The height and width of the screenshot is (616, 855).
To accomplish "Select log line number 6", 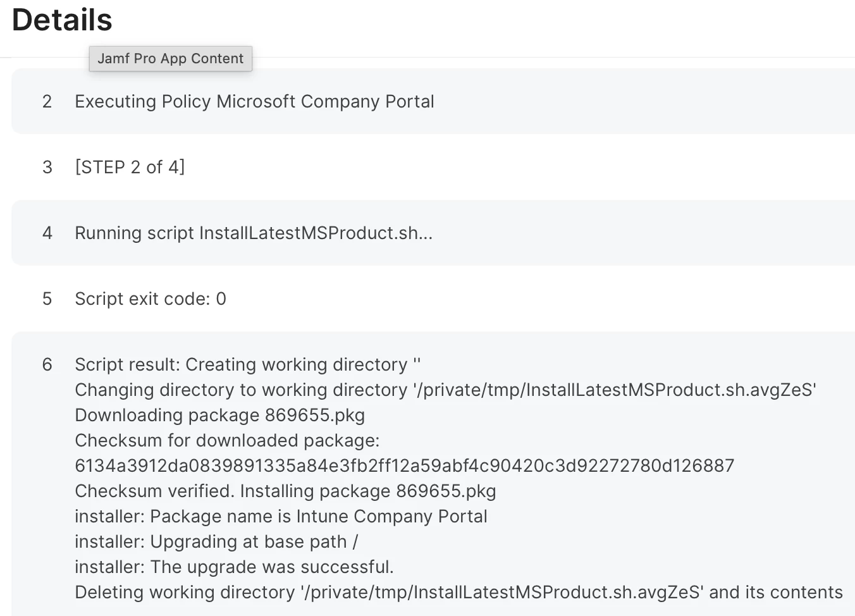I will (x=47, y=365).
